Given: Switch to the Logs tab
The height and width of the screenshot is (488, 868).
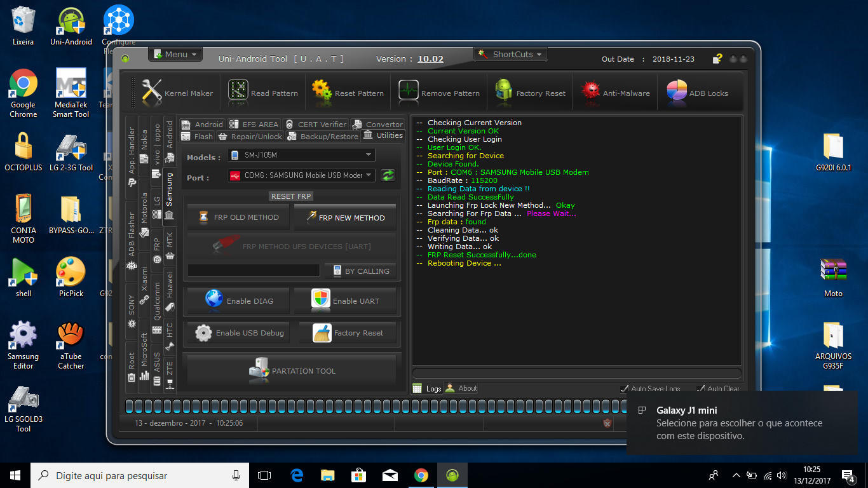Looking at the screenshot, I should point(427,388).
